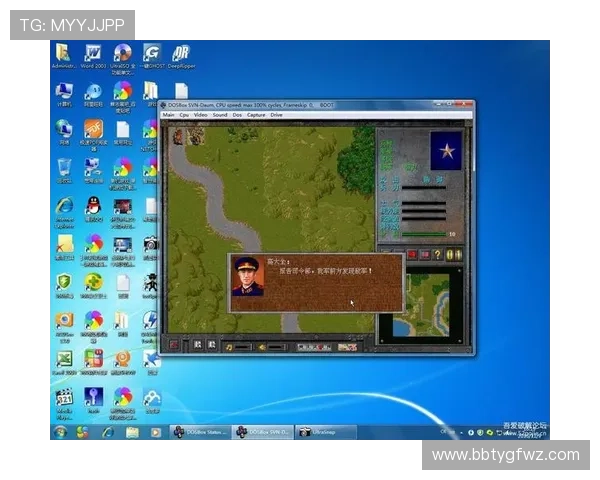
Task: Open Word 2003 desktop shortcut
Action: coord(93,55)
